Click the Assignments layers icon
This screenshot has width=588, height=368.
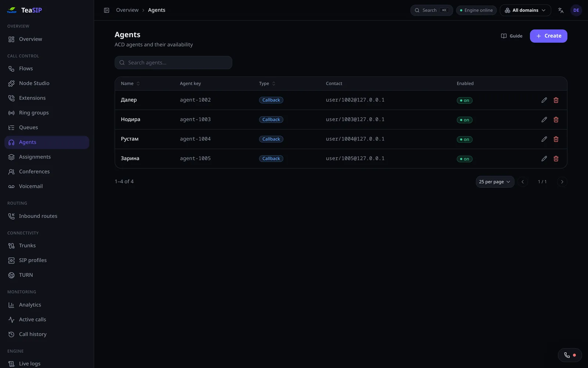click(11, 157)
